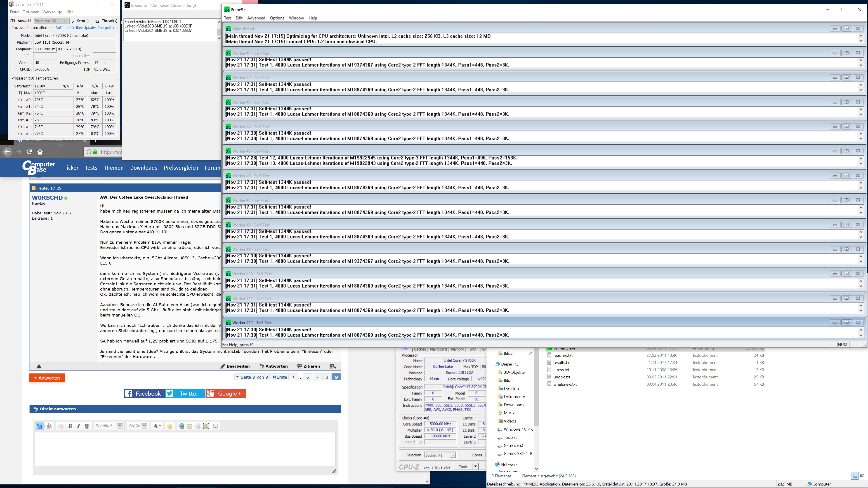Click the browser reload icon
This screenshot has height=488, width=868.
tap(29, 152)
